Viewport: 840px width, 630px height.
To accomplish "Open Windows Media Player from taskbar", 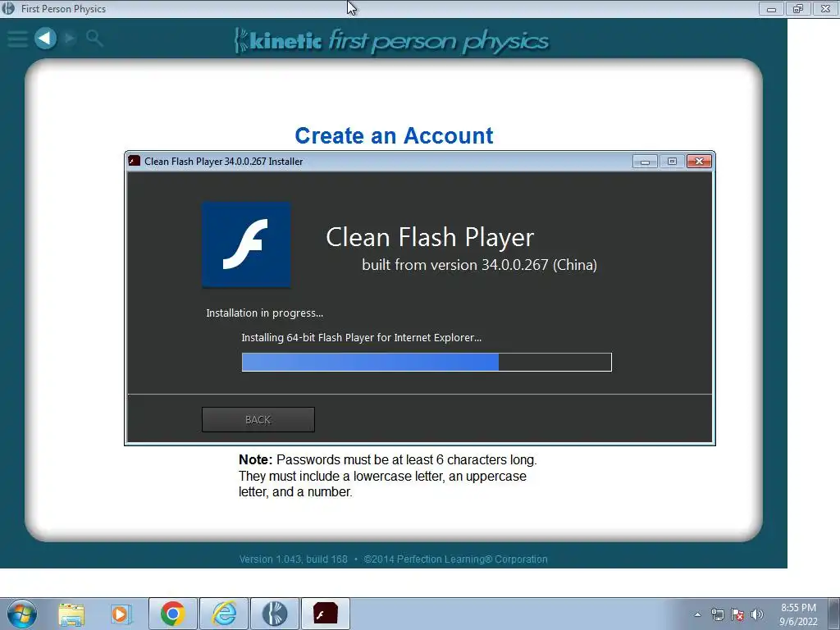I will tap(121, 614).
